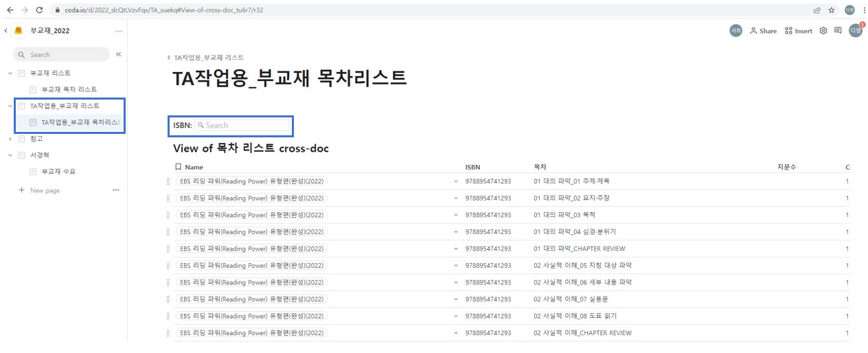
Task: Follow the TA작업용_부교재 리스트 breadcrumb link above the title
Action: [x=209, y=58]
